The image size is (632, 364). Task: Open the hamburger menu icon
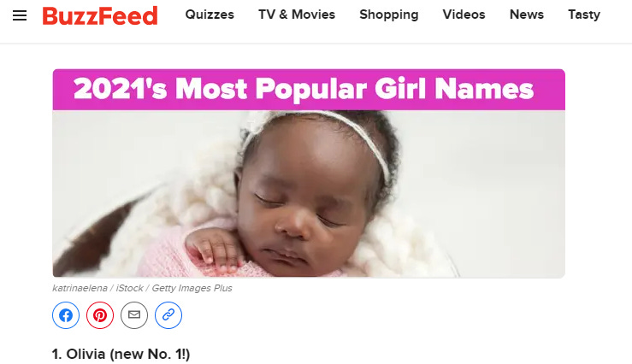[x=20, y=15]
